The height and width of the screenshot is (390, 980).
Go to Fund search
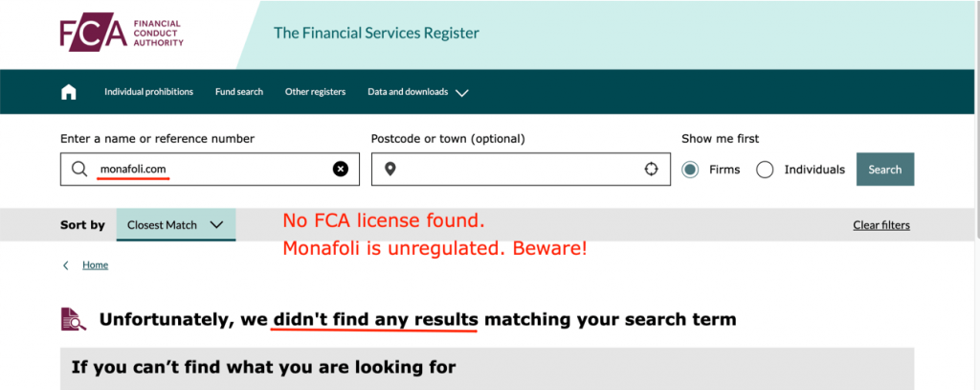pos(239,92)
